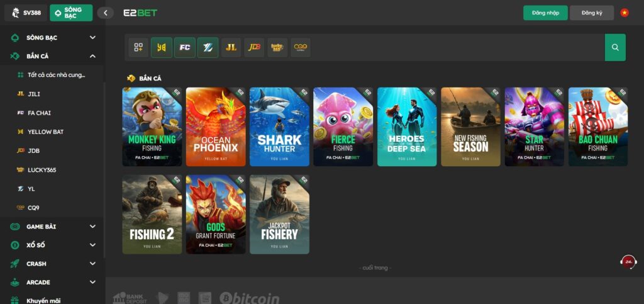Select the YL provider filter icon
The height and width of the screenshot is (304, 644).
pyautogui.click(x=208, y=48)
